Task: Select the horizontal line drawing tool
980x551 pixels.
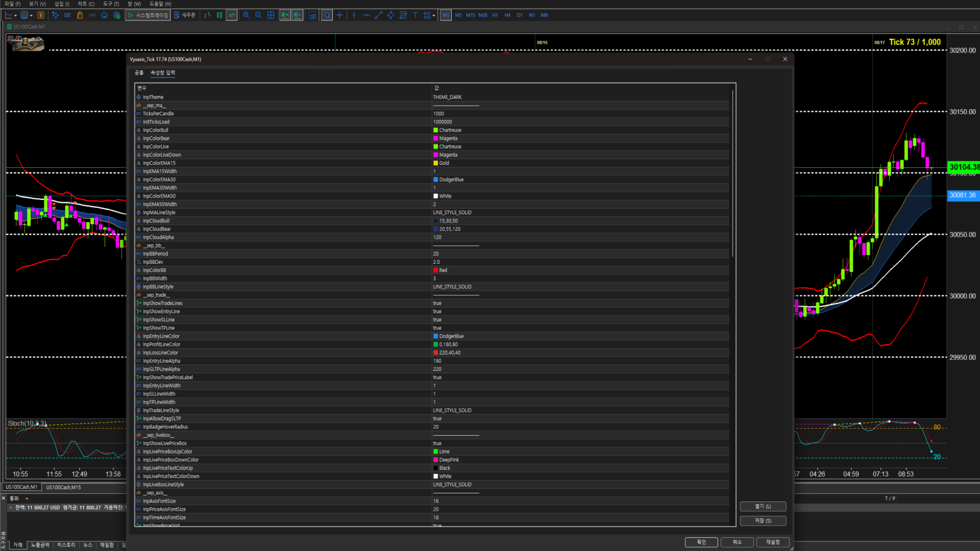Action: [x=366, y=15]
